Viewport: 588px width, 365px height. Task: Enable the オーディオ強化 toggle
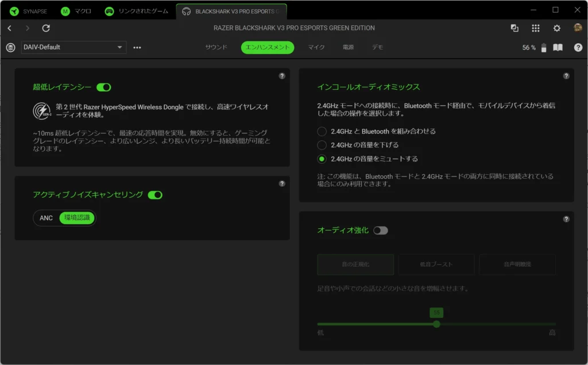(x=381, y=230)
